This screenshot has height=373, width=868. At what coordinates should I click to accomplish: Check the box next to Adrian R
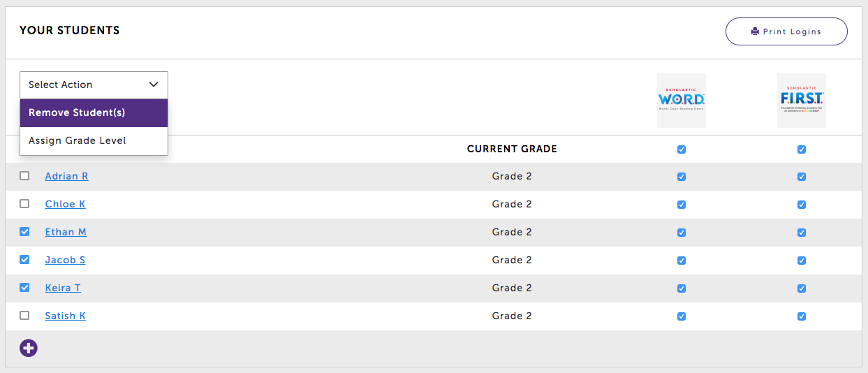[x=24, y=176]
